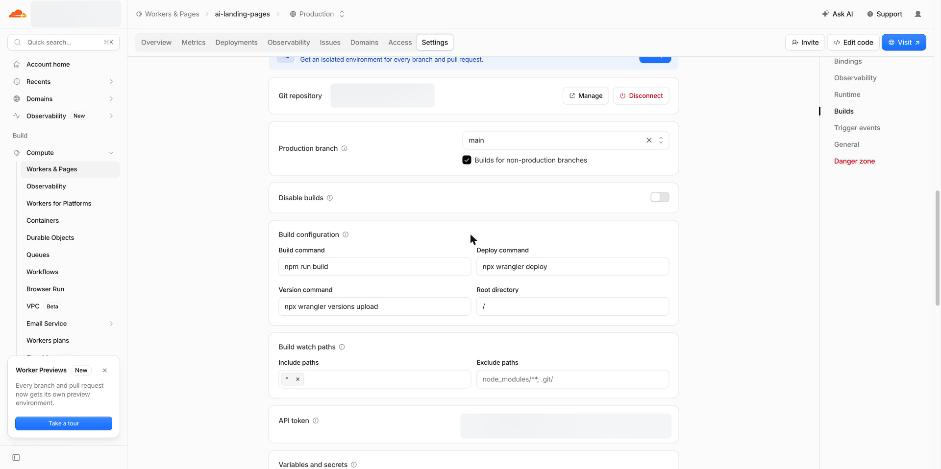Click the info icon beside Variables and secrets
Image resolution: width=941 pixels, height=469 pixels.
coord(353,465)
